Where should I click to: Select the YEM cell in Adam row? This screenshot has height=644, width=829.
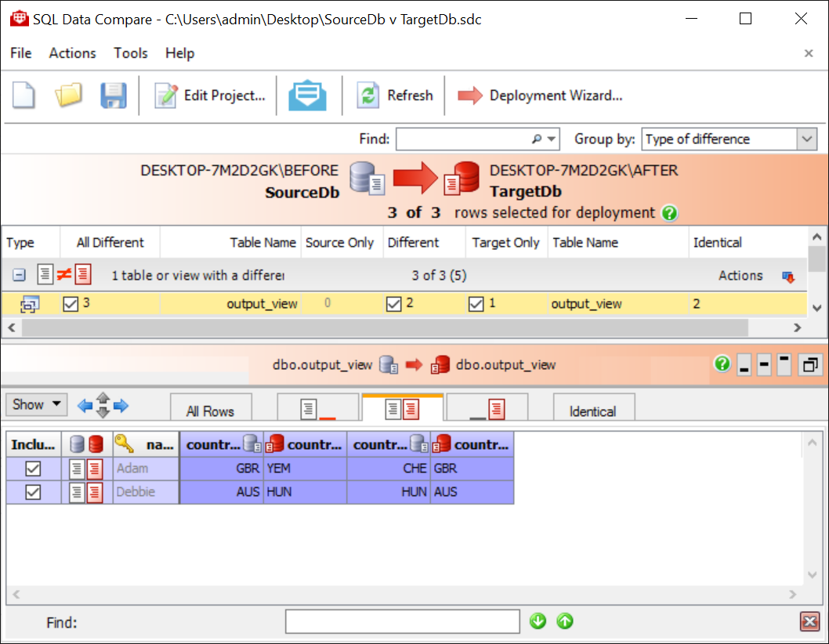coord(305,469)
